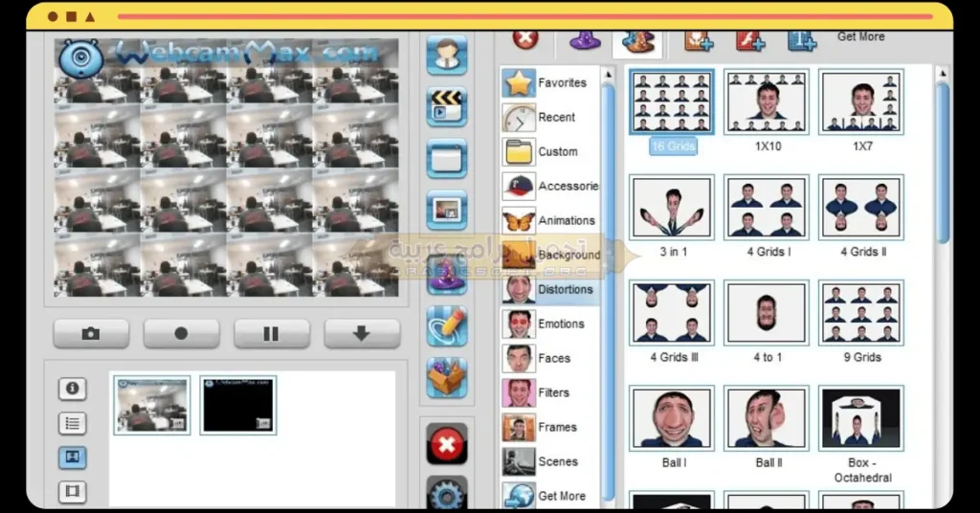Select the purple wizard hat effects tab
980x513 pixels.
click(x=585, y=40)
